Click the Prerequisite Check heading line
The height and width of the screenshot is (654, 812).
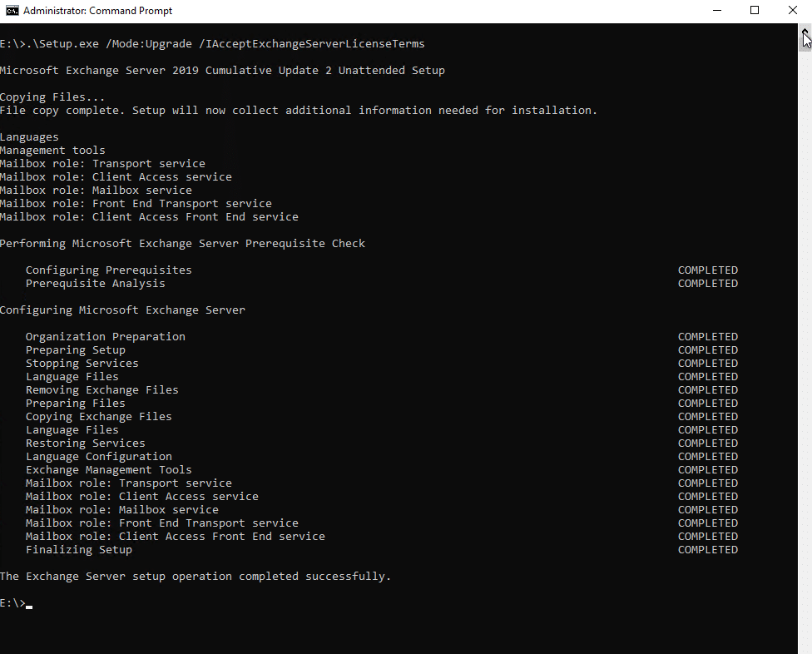pos(182,243)
